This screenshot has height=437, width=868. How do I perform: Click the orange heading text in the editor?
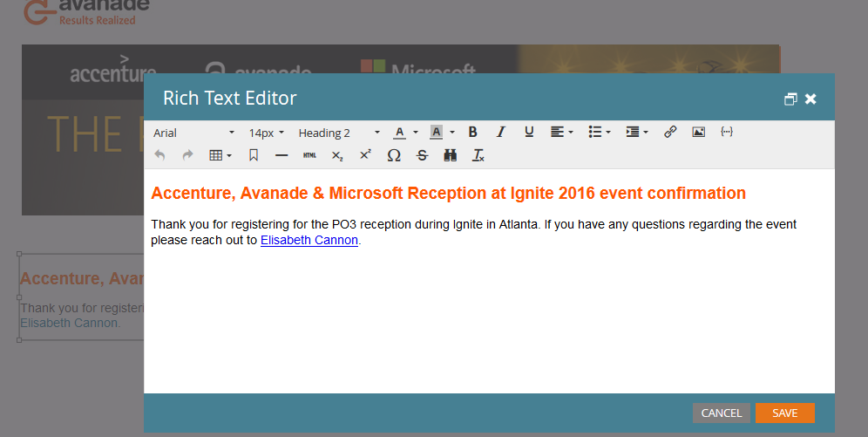pos(449,194)
